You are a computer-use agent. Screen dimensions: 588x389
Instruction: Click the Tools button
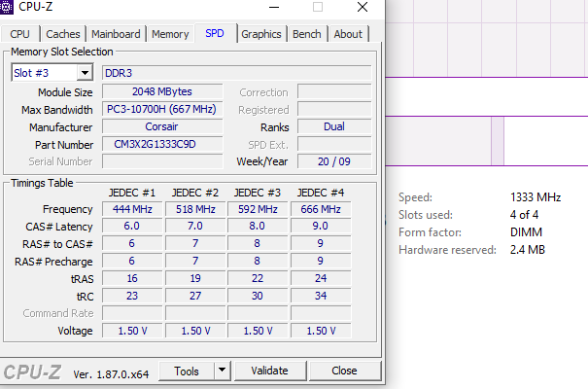pos(186,371)
